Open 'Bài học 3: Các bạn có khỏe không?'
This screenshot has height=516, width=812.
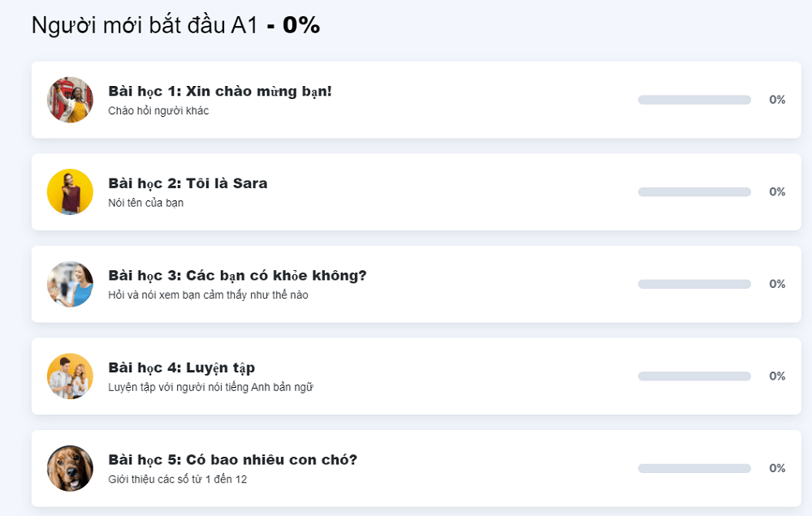coord(235,275)
